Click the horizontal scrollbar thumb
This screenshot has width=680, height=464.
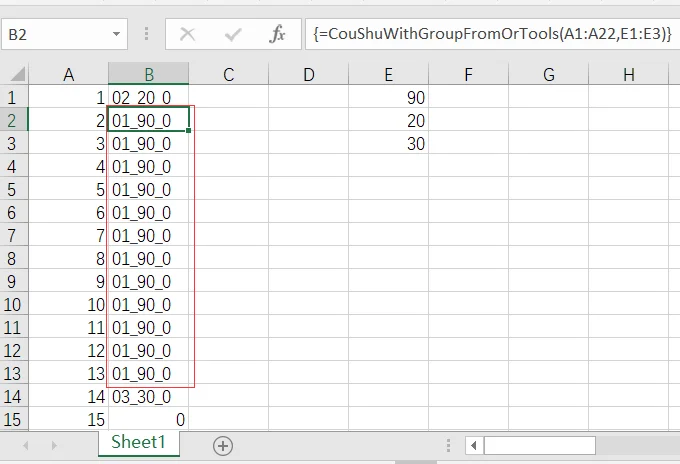click(x=540, y=445)
